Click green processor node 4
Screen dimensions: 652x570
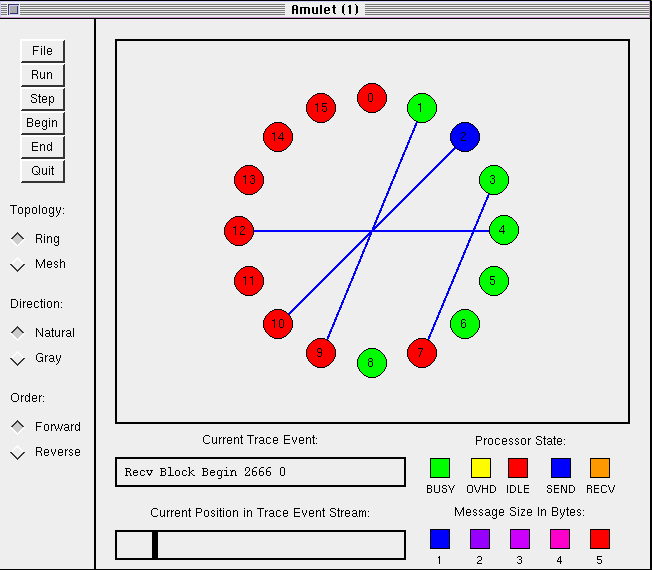503,230
